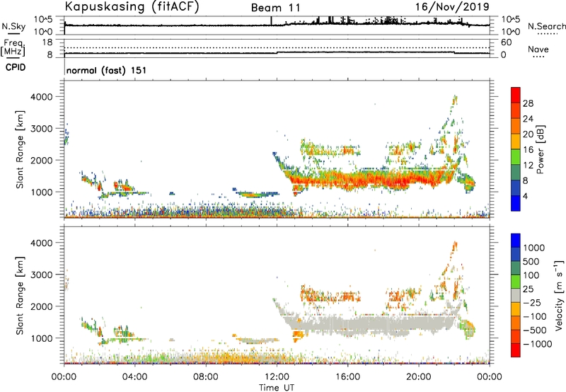Click the 3000 range tick of power panel

[41, 129]
